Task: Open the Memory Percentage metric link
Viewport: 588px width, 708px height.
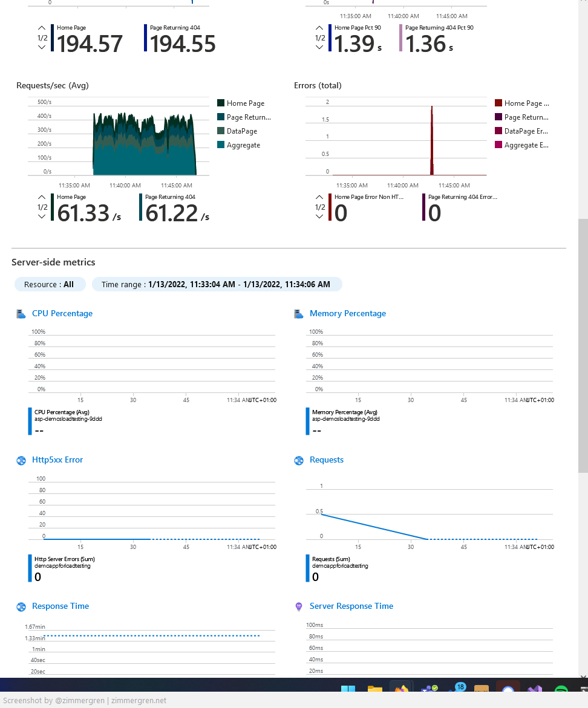Action: pos(347,314)
